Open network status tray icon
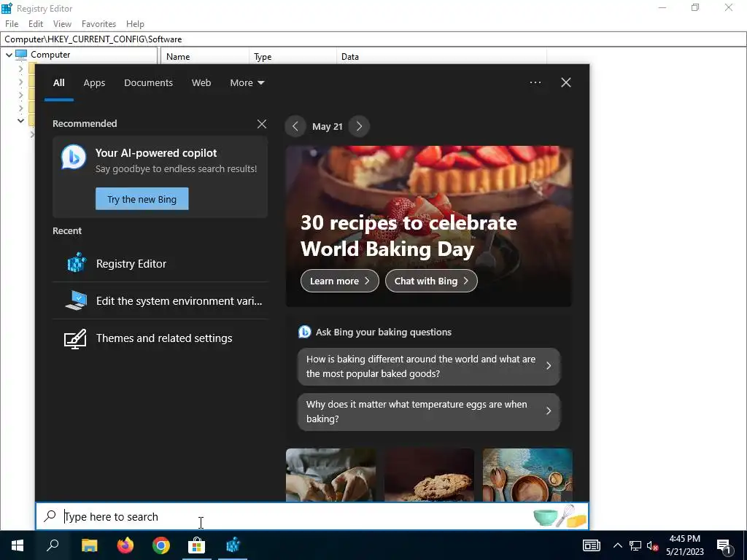Image resolution: width=747 pixels, height=560 pixels. [x=635, y=545]
